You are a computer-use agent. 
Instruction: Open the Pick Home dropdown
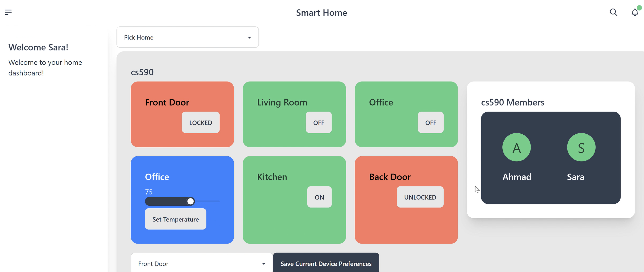(188, 37)
